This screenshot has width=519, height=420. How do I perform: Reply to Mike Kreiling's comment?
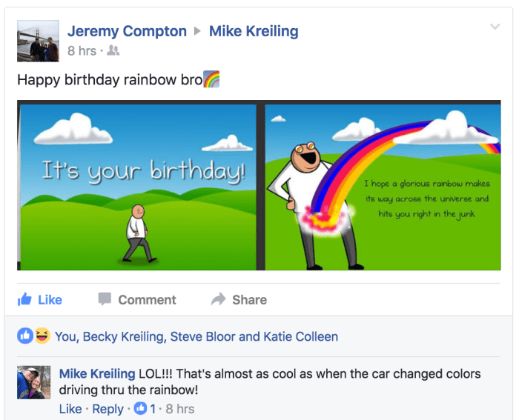click(108, 409)
